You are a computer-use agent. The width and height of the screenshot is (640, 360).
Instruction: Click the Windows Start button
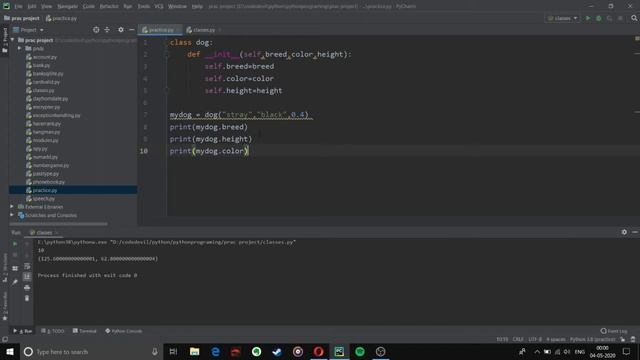point(10,351)
